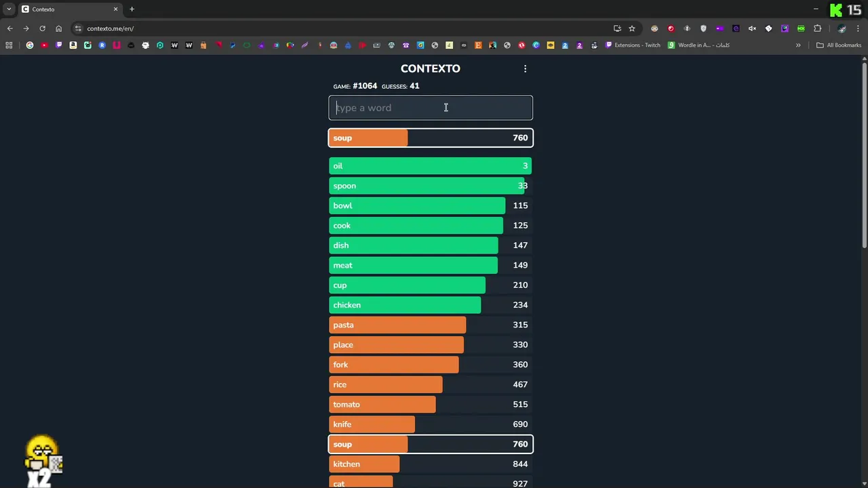Focus the 'type a word' input

431,108
